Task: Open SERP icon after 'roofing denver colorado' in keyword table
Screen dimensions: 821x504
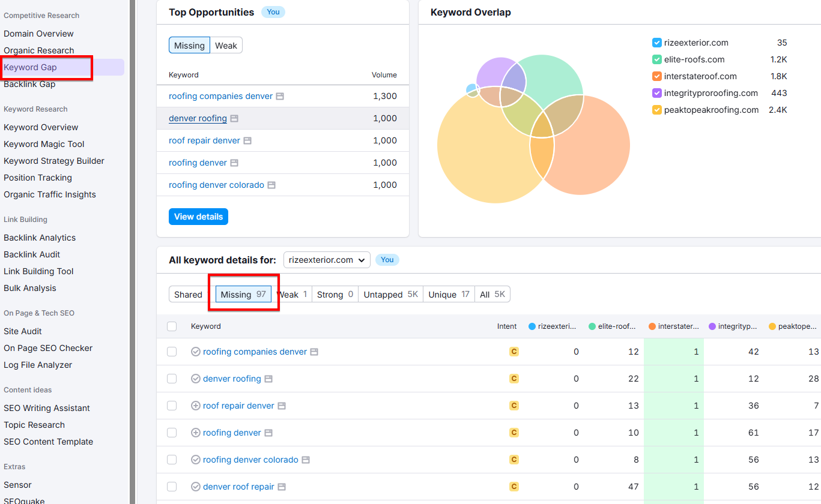Action: coord(306,460)
